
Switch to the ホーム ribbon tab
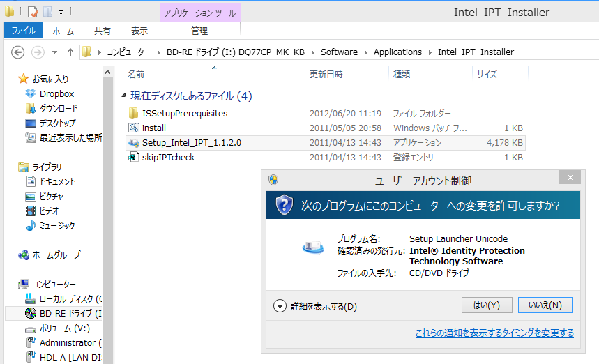click(63, 31)
